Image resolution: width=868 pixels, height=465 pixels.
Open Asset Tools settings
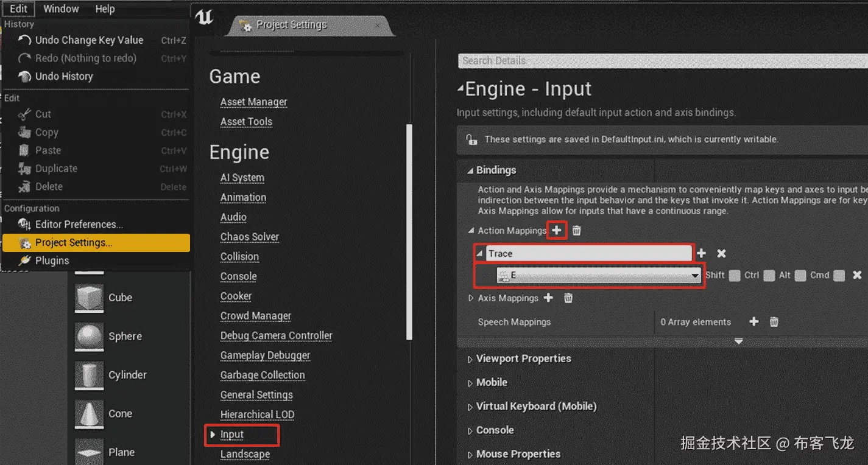[246, 121]
